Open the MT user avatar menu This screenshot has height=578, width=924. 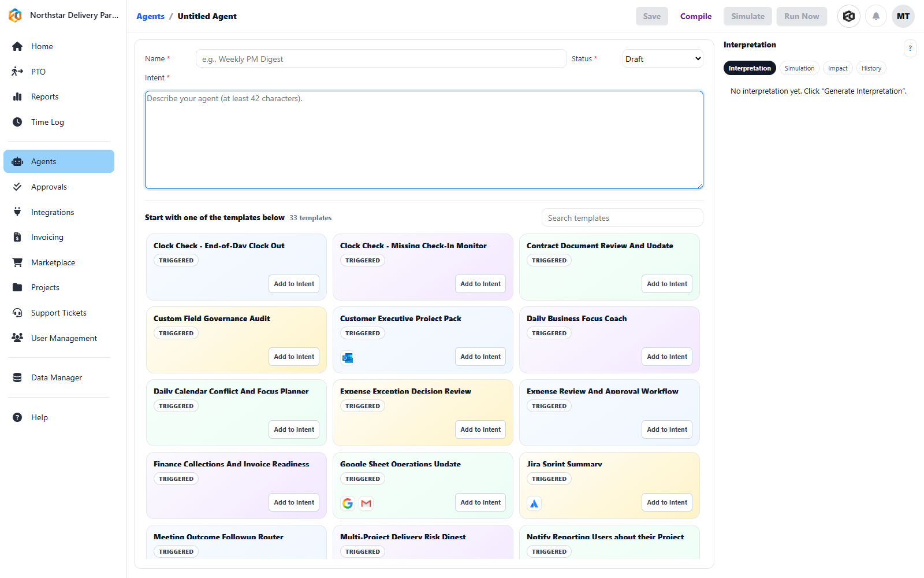(903, 16)
